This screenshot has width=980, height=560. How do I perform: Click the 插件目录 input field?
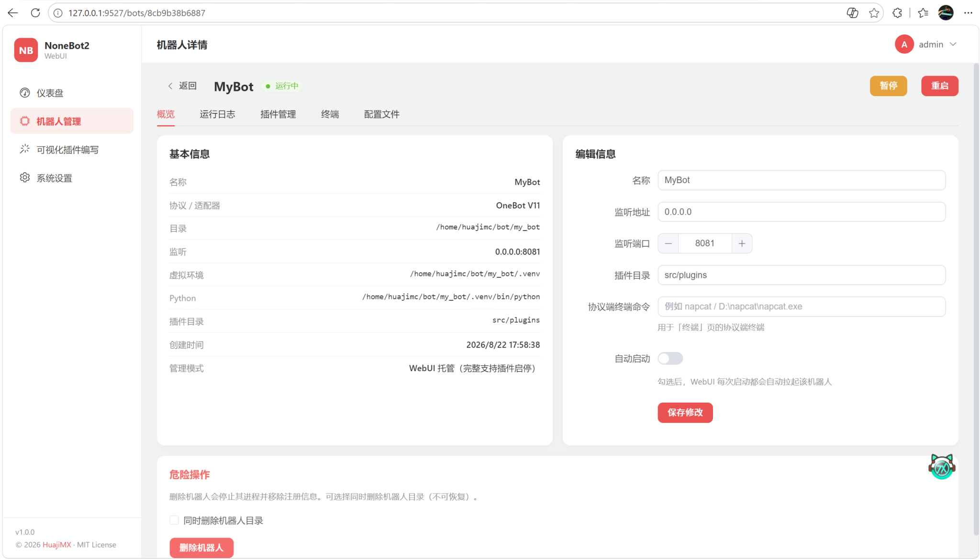pyautogui.click(x=802, y=275)
